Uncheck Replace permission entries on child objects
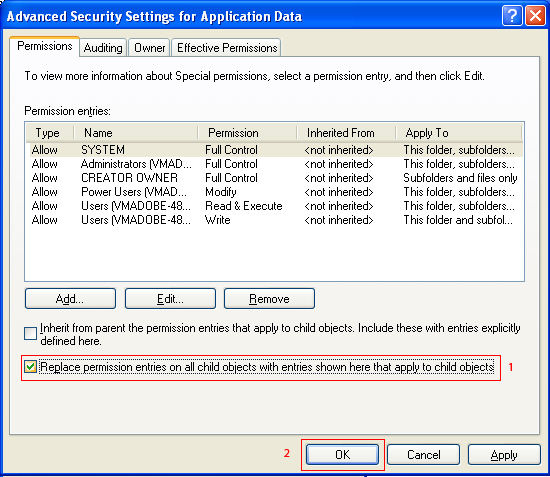The image size is (550, 477). coord(30,367)
